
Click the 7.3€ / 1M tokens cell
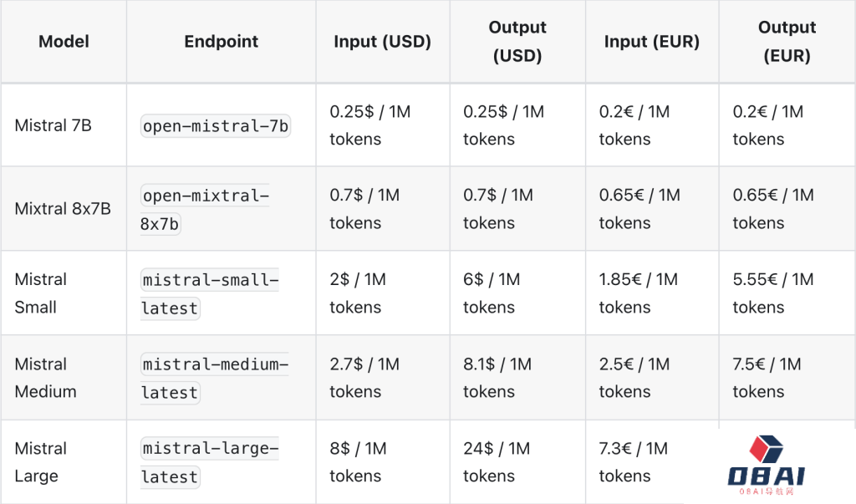pyautogui.click(x=633, y=461)
